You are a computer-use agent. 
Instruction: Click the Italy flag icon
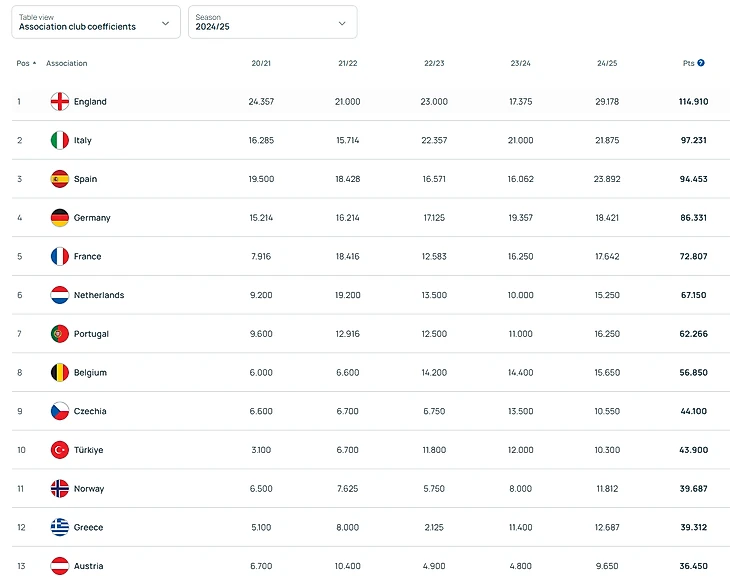tap(60, 141)
